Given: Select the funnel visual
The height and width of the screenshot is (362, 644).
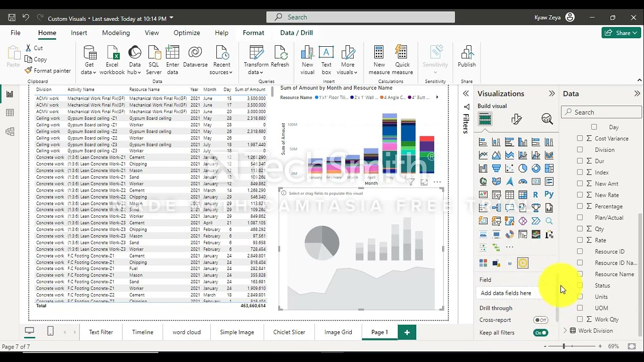Looking at the screenshot, I should [x=497, y=168].
